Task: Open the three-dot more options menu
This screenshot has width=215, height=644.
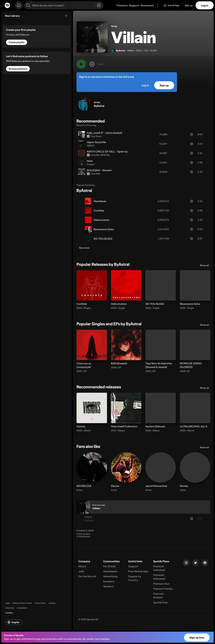Action: click(101, 64)
